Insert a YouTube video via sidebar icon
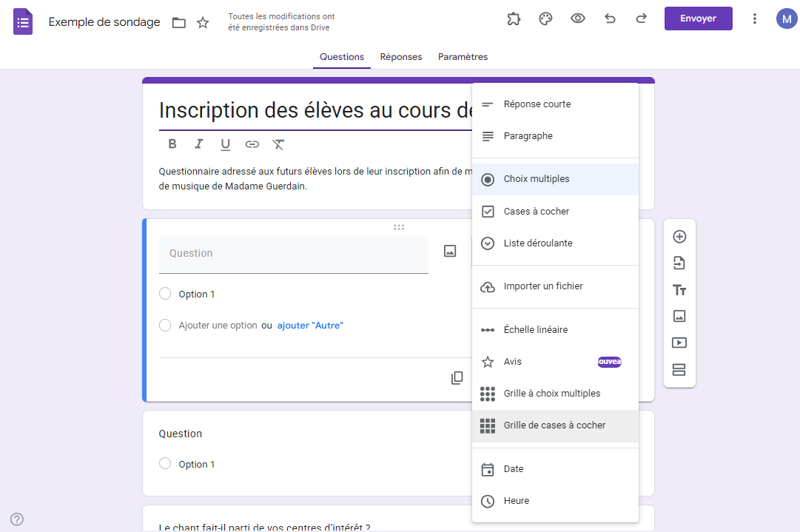Viewport: 800px width, 532px height. coord(679,343)
